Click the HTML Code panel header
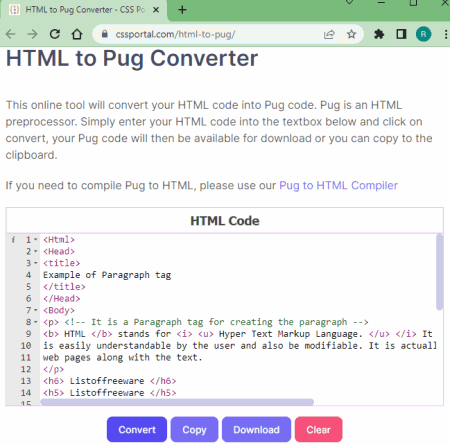Screen dimensions: 450x445 tap(225, 221)
